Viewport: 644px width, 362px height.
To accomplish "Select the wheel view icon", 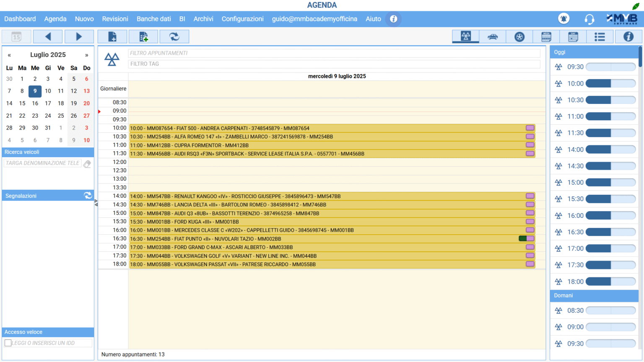I will 519,37.
